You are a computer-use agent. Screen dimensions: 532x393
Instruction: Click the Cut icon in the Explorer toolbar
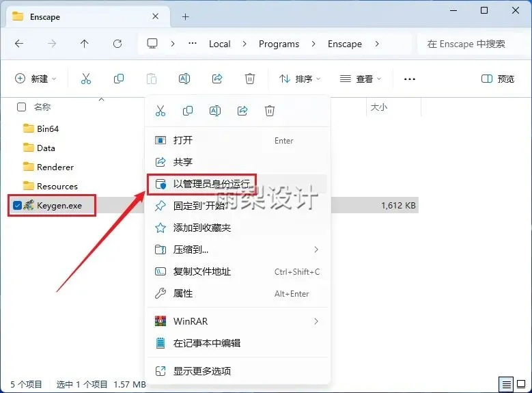pyautogui.click(x=86, y=79)
